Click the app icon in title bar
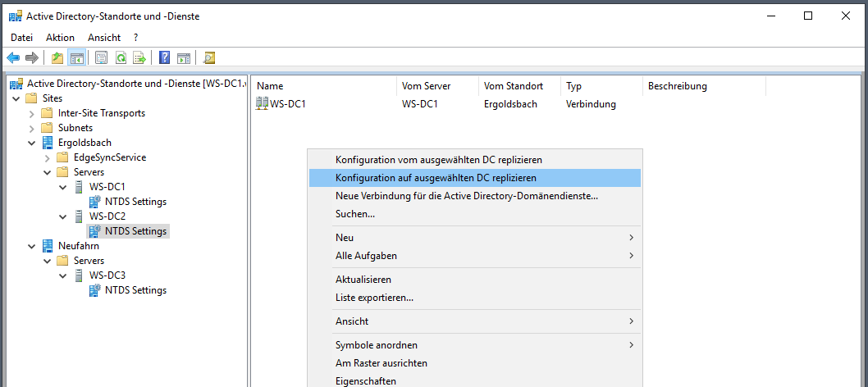This screenshot has height=387, width=868. (16, 16)
